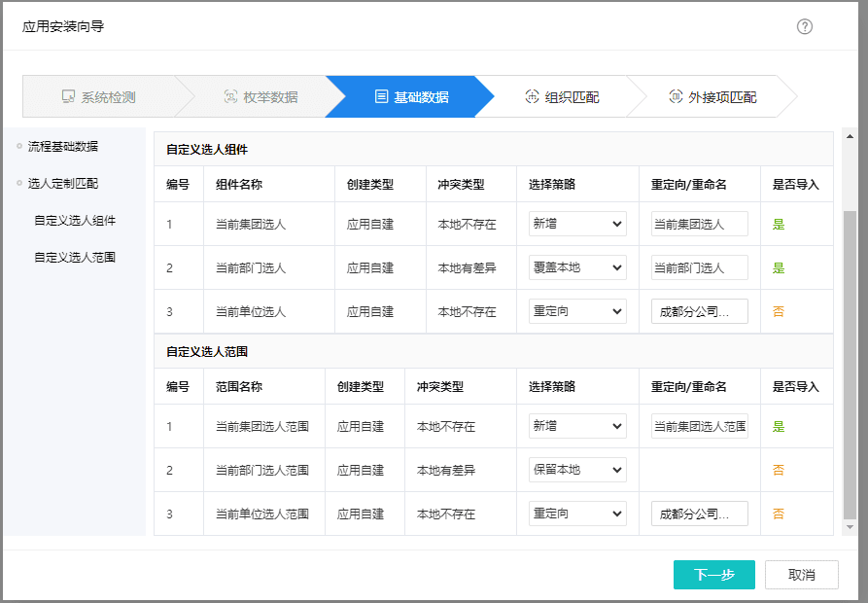Open strategy dropdown for 当前集团选人 component
This screenshot has width=868, height=603.
coord(577,224)
